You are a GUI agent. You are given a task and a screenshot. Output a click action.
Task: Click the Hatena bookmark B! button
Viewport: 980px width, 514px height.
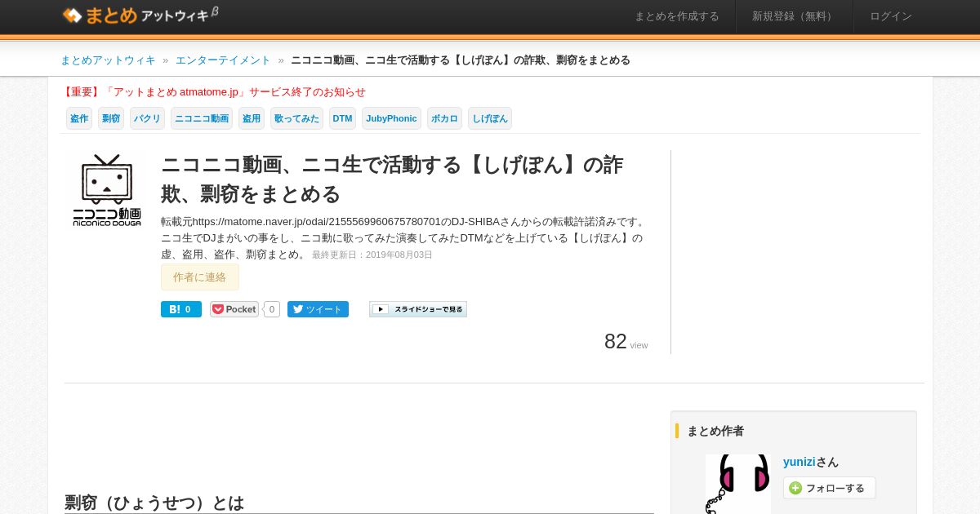[x=181, y=309]
